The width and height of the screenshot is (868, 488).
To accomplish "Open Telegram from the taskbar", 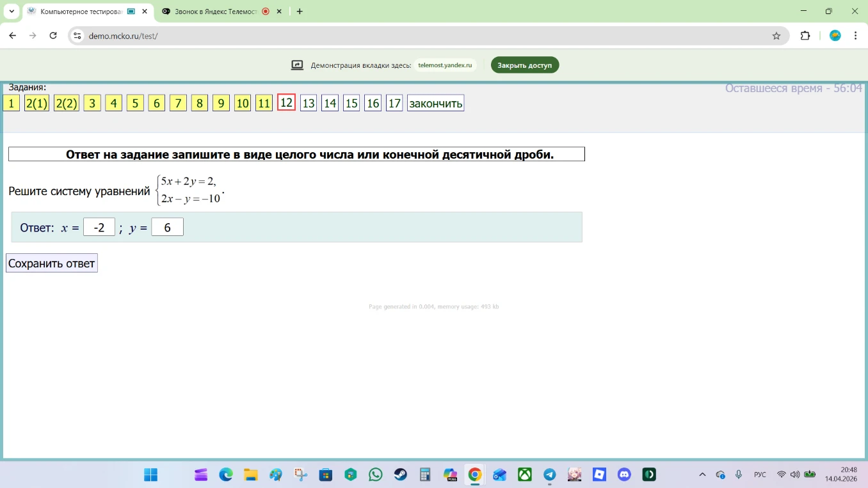I will 550,475.
